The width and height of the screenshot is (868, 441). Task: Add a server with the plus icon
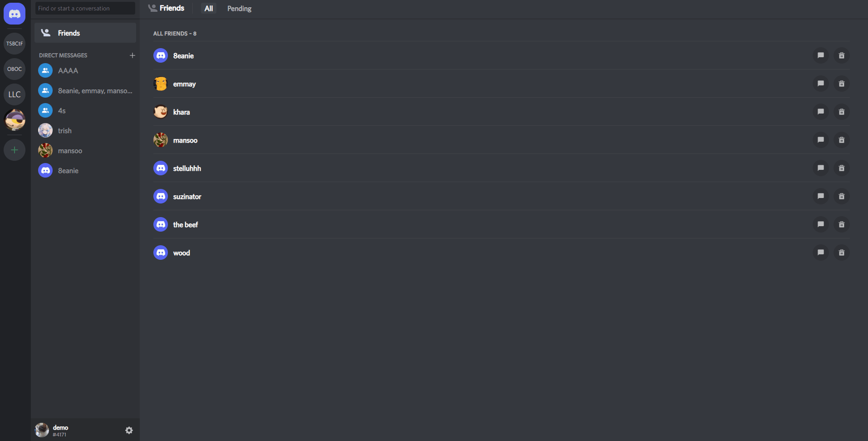tap(15, 150)
